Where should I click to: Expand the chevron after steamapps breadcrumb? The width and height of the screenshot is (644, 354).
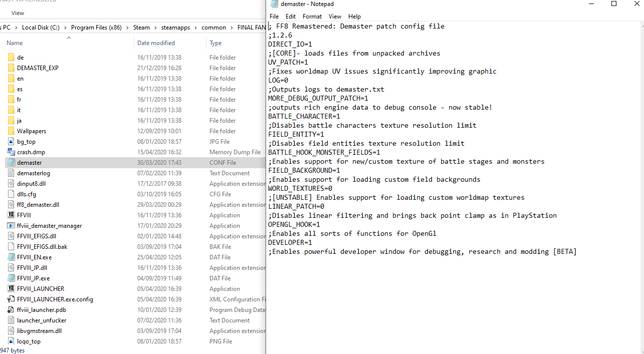click(196, 28)
